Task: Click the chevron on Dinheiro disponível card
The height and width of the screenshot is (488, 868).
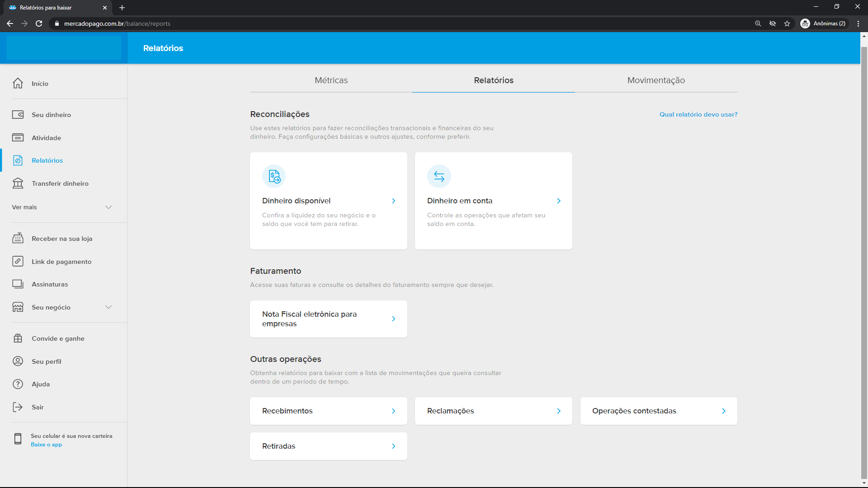Action: [394, 201]
